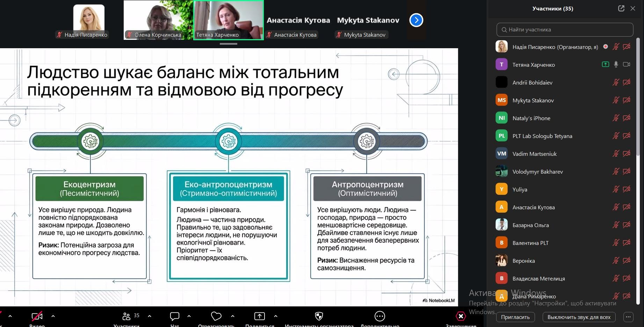
Task: Toggle microphone for Тетяна Харченко
Action: point(616,64)
